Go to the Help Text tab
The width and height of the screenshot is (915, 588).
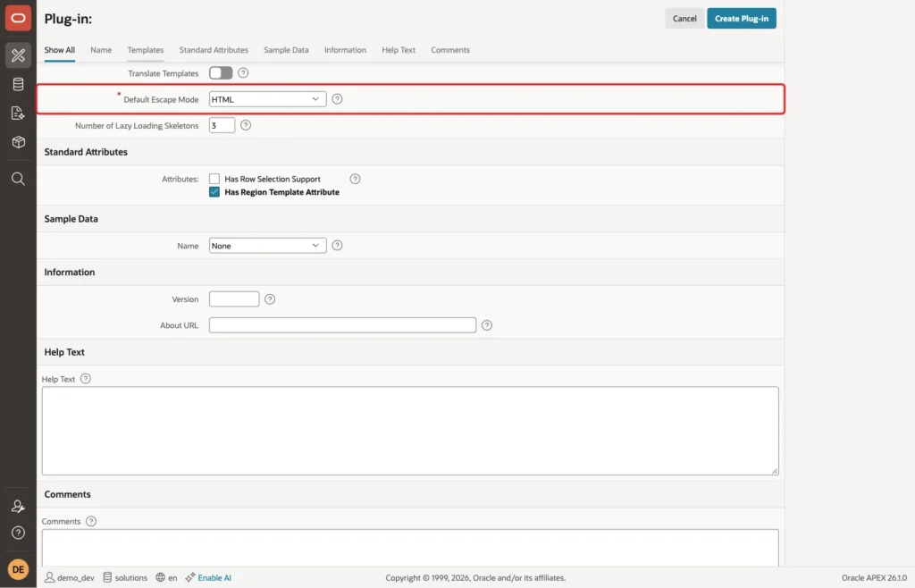(399, 50)
